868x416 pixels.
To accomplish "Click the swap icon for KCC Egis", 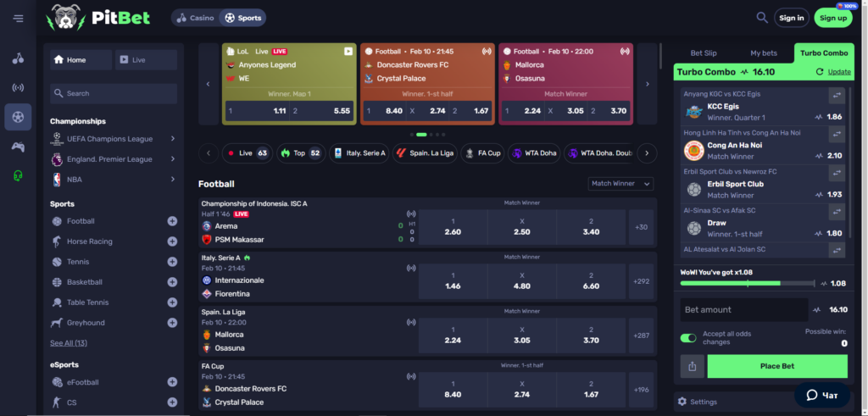I will 837,96.
